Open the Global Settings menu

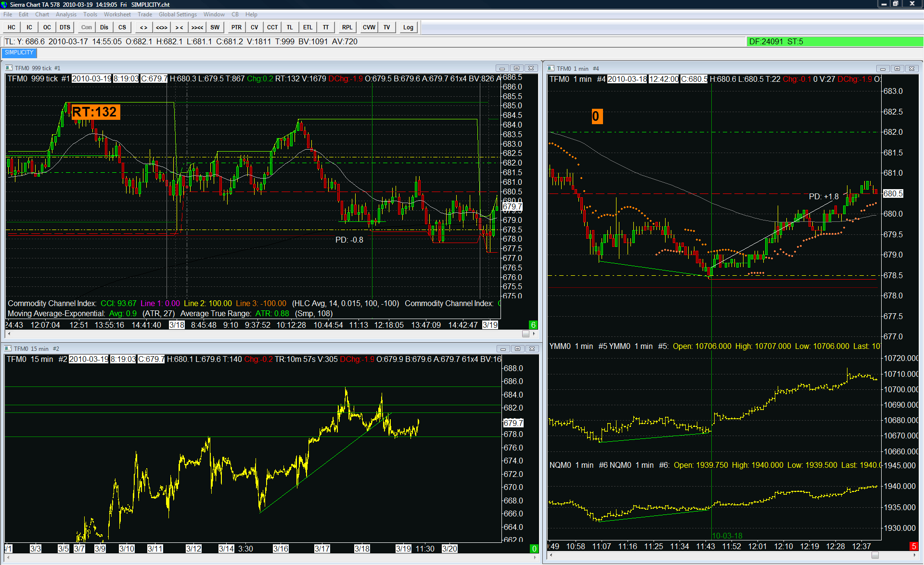click(178, 14)
